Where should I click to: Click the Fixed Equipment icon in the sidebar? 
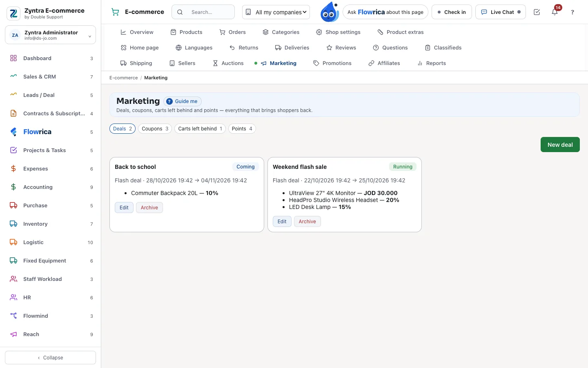tap(13, 260)
